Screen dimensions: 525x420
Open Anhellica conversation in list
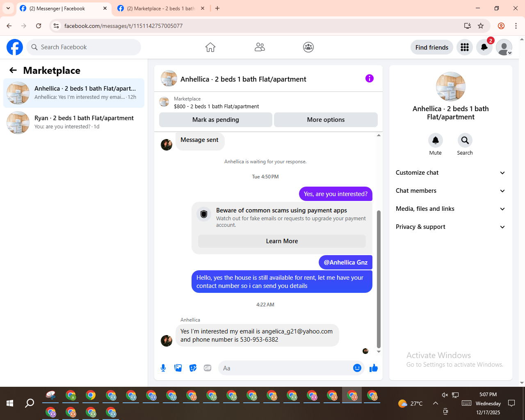click(x=74, y=93)
